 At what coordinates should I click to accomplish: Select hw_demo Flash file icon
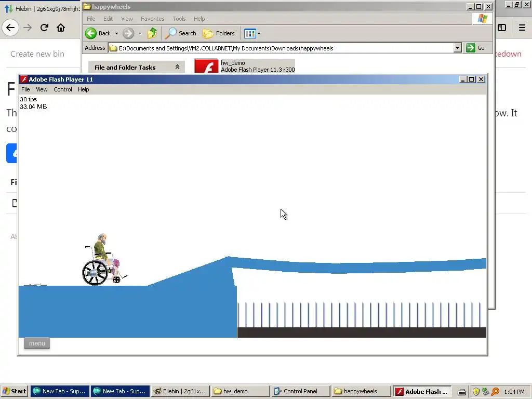coord(206,66)
